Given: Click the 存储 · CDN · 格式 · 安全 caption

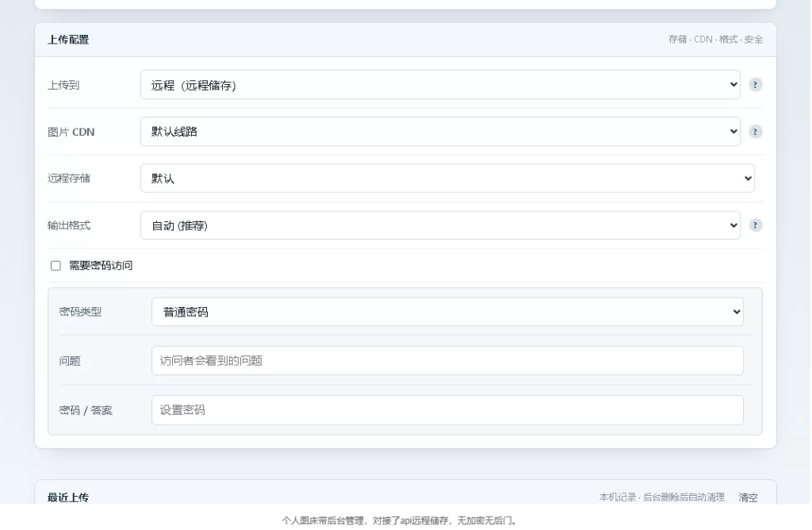Looking at the screenshot, I should click(x=715, y=40).
